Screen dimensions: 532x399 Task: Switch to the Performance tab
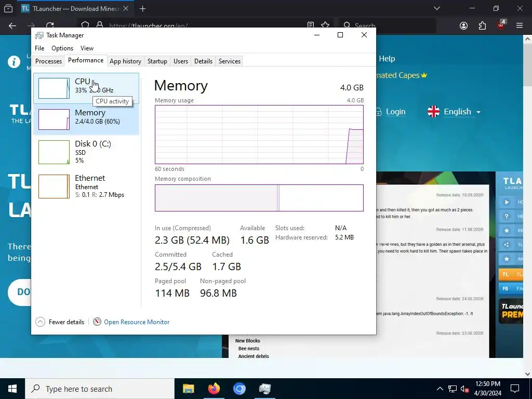pyautogui.click(x=86, y=60)
